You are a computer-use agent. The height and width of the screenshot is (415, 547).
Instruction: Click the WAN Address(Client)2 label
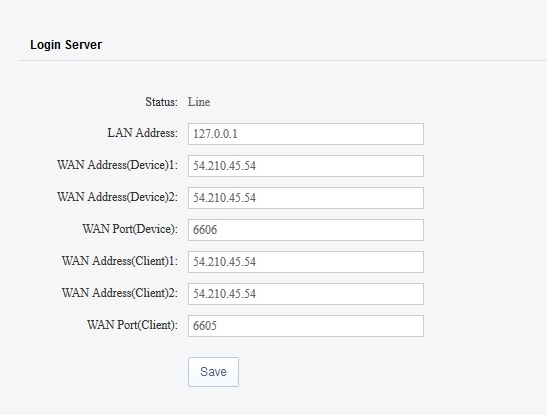120,293
